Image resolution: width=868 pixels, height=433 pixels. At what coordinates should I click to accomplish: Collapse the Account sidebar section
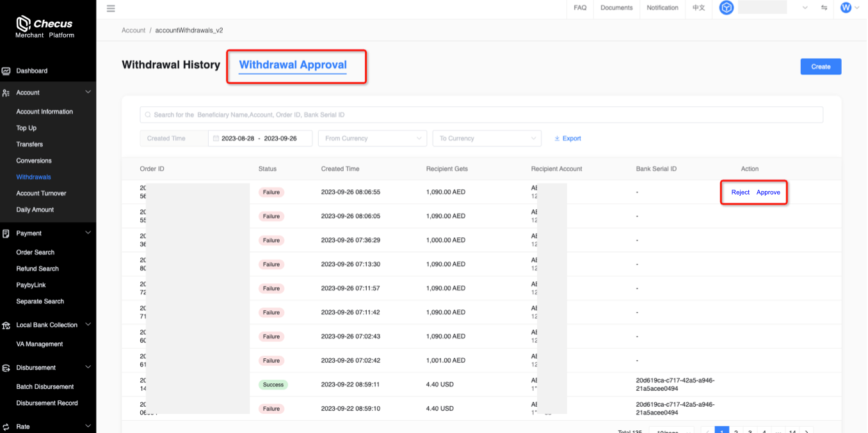tap(88, 92)
